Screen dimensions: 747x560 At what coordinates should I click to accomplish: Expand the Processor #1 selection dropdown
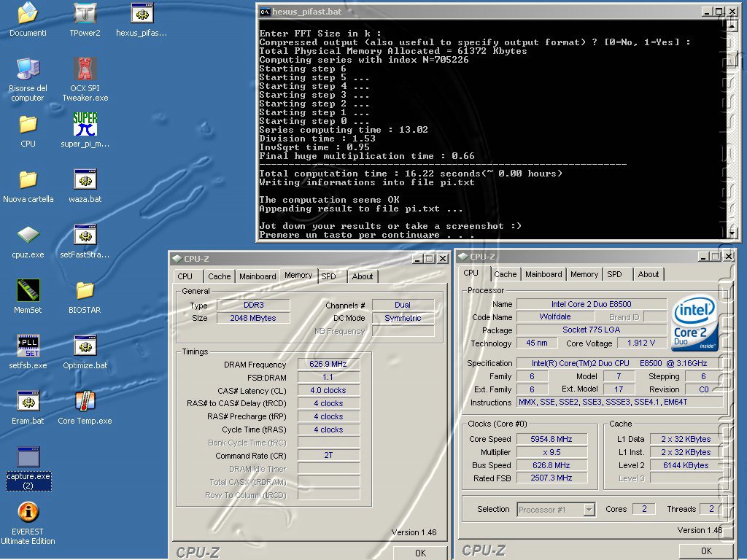[x=589, y=510]
